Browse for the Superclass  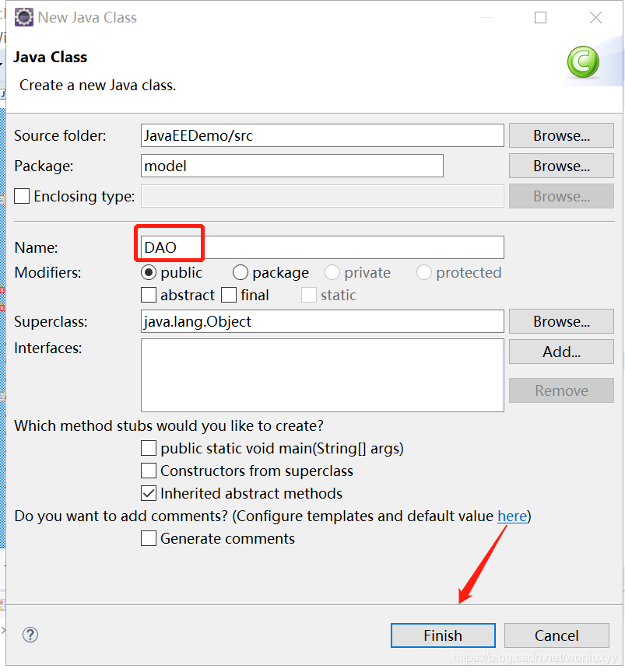tap(561, 321)
